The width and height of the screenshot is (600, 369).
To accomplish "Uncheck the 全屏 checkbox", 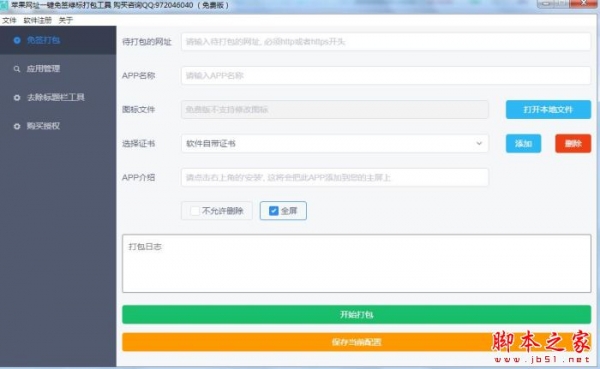I will (x=274, y=211).
